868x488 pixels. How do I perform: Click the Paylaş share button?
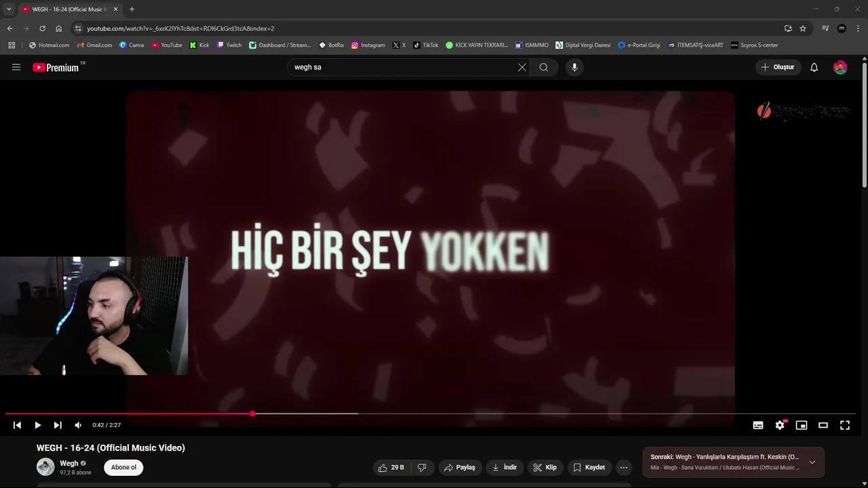459,467
